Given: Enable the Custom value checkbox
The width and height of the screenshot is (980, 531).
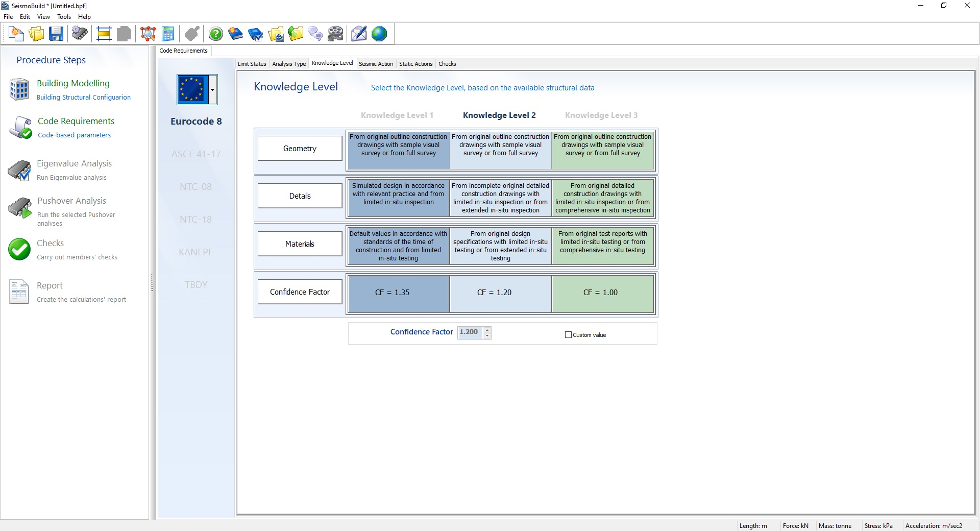Looking at the screenshot, I should [x=568, y=335].
